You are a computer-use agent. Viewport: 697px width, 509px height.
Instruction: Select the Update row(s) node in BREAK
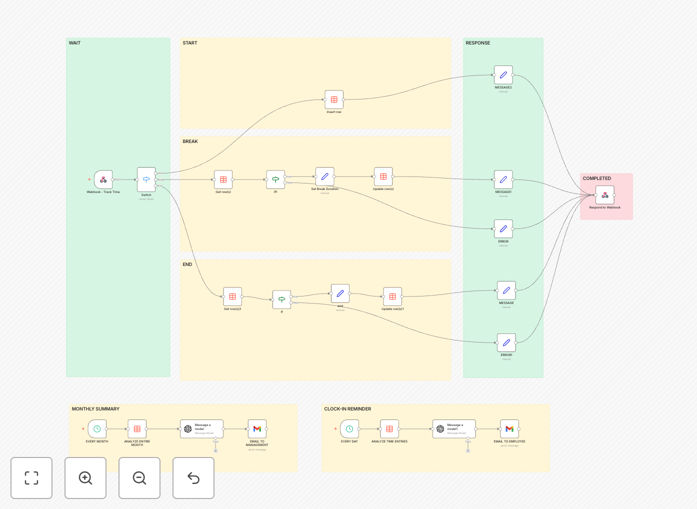pos(383,176)
